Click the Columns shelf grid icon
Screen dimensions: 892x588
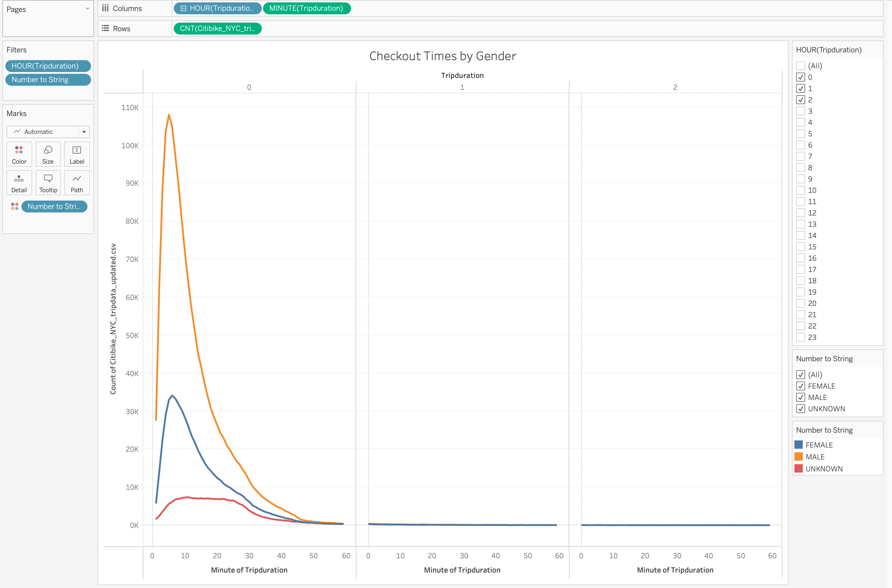click(x=105, y=8)
